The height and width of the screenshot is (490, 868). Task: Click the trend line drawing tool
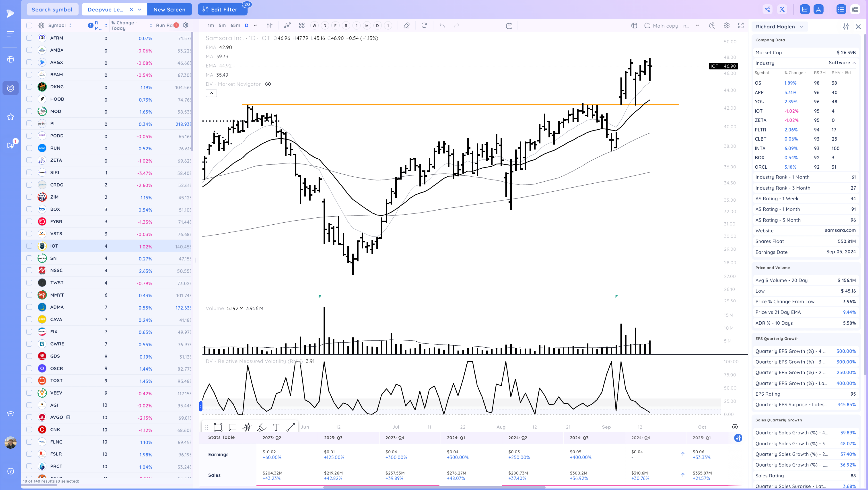tap(291, 427)
